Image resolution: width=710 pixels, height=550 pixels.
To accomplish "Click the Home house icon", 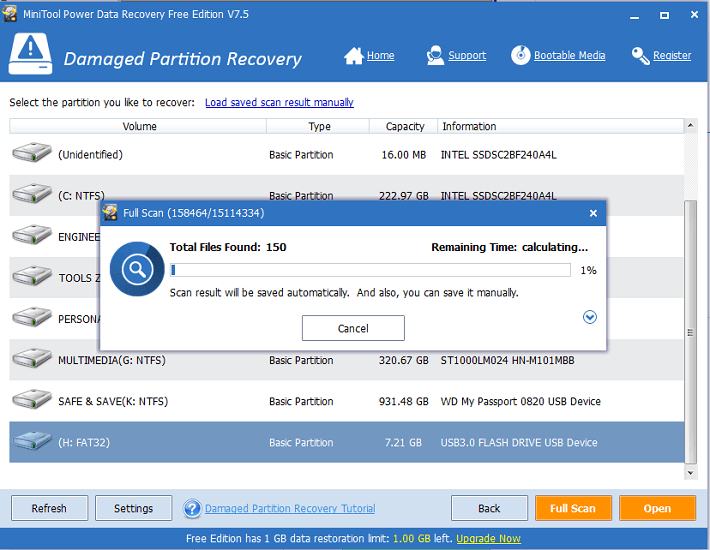I will (x=354, y=56).
